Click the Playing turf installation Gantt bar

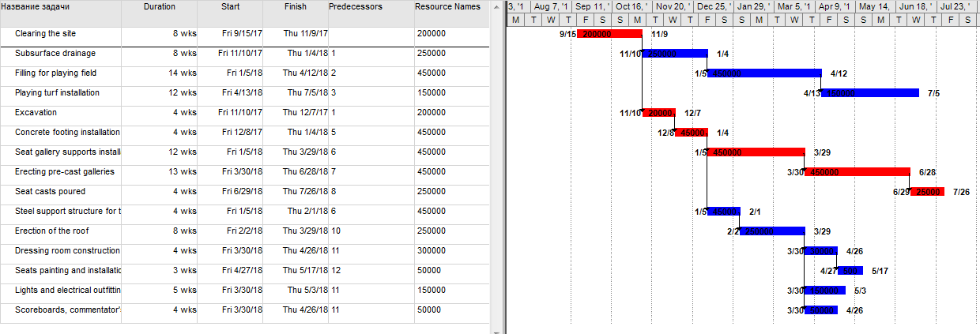870,93
